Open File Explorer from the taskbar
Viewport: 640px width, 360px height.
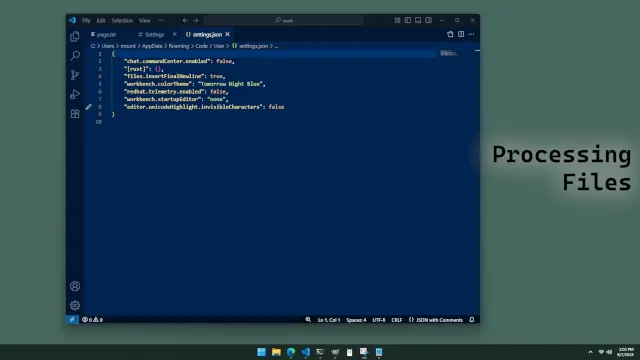point(276,352)
